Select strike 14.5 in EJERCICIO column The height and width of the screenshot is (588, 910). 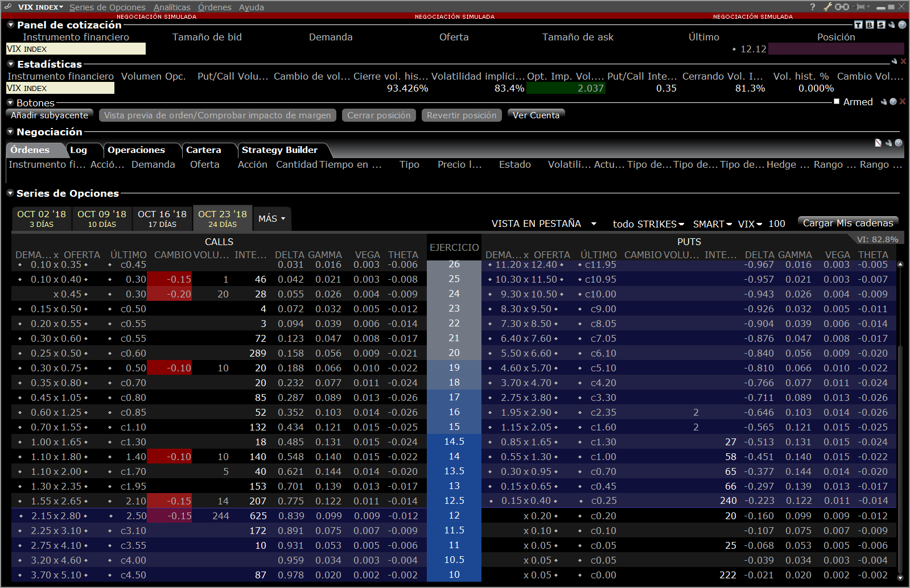[x=454, y=442]
